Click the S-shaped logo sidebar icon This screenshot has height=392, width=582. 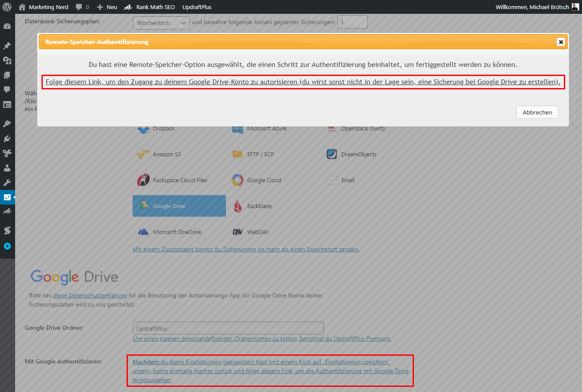7,231
